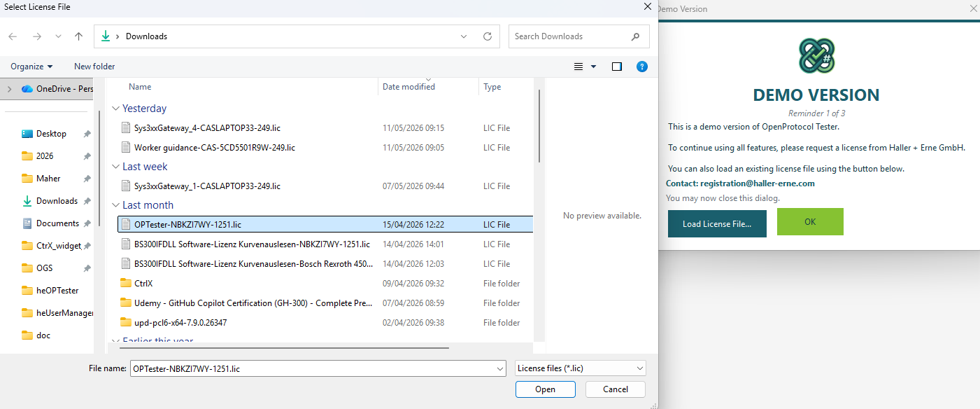
Task: Go up one folder level
Action: [79, 36]
